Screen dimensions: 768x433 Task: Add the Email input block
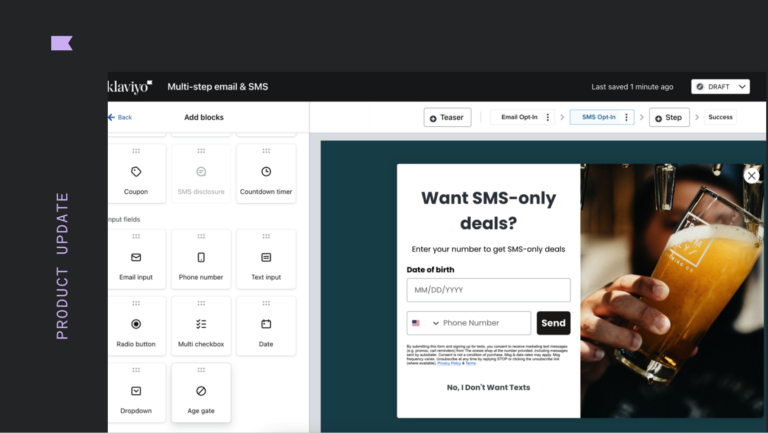136,259
